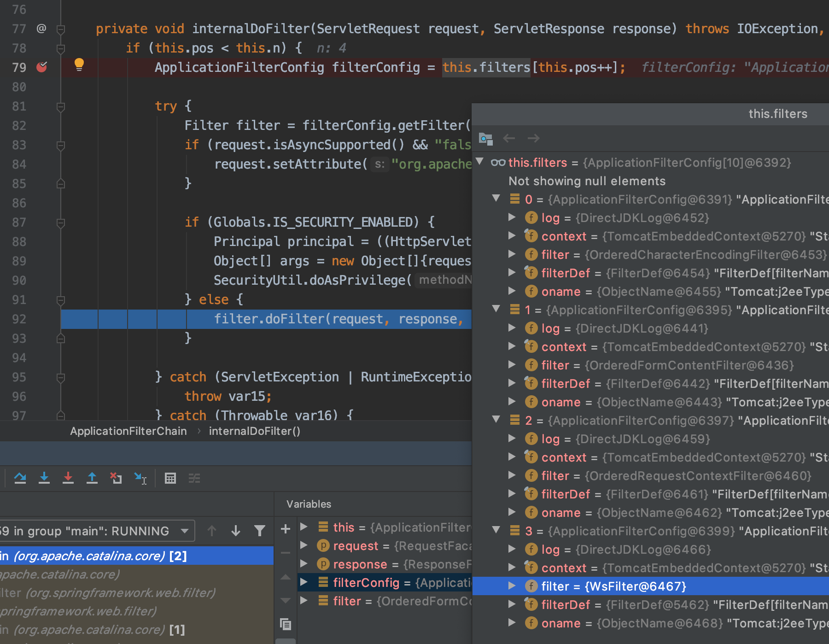Select the OrderedRequestContextFilter@6460 row
This screenshot has width=829, height=644.
651,476
